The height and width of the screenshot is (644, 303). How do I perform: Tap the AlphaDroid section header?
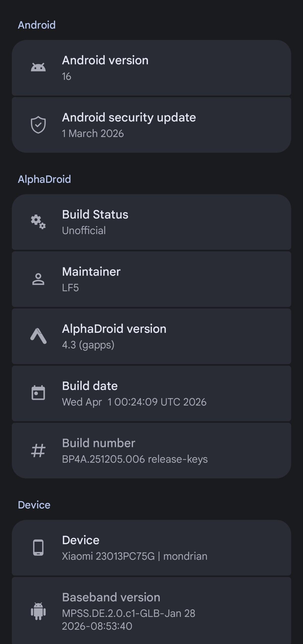click(44, 179)
